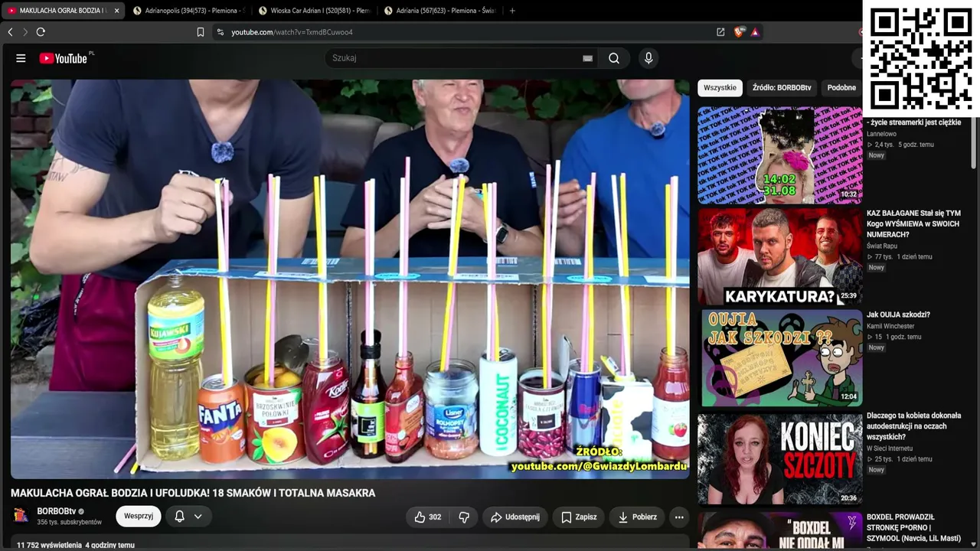The height and width of the screenshot is (551, 980).
Task: Click the Udostępnij share button
Action: pyautogui.click(x=515, y=517)
